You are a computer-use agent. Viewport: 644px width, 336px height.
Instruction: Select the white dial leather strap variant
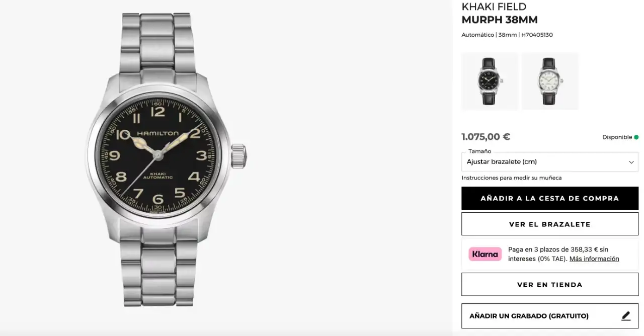(x=550, y=81)
